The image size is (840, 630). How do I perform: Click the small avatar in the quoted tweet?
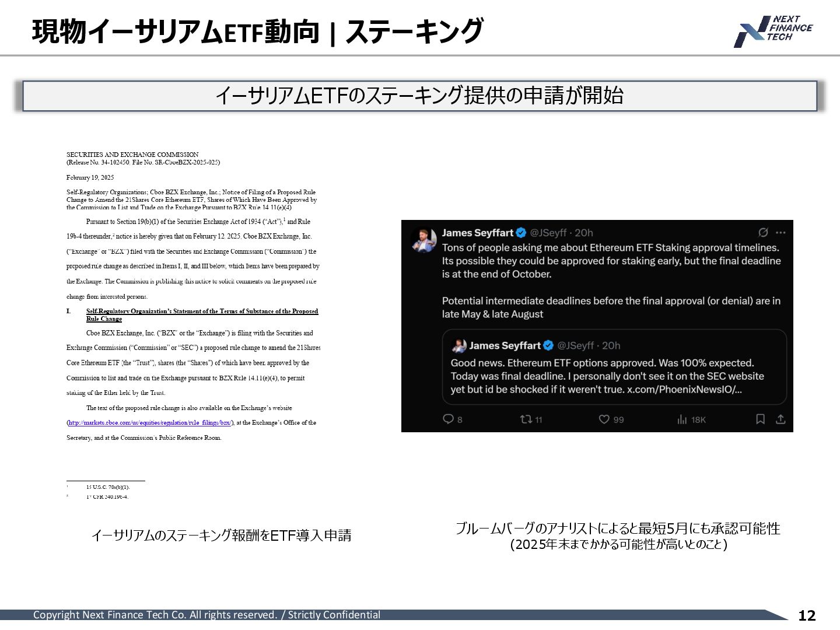459,345
